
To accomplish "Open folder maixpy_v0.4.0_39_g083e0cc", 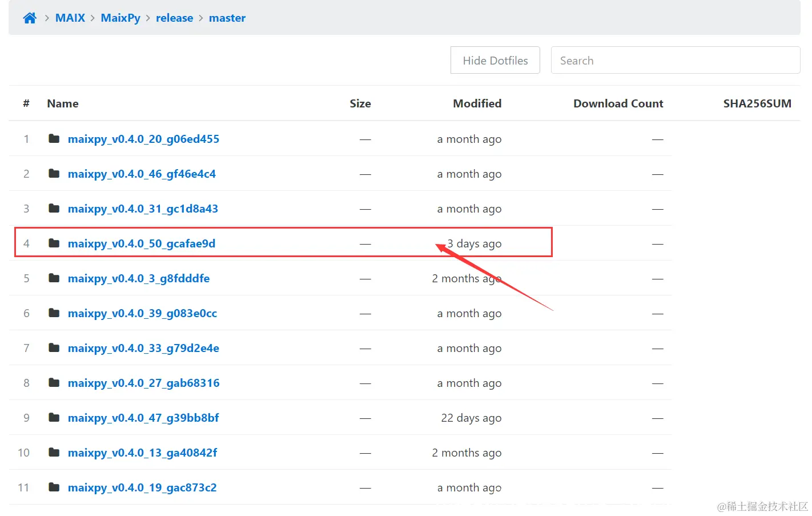I will (x=142, y=314).
